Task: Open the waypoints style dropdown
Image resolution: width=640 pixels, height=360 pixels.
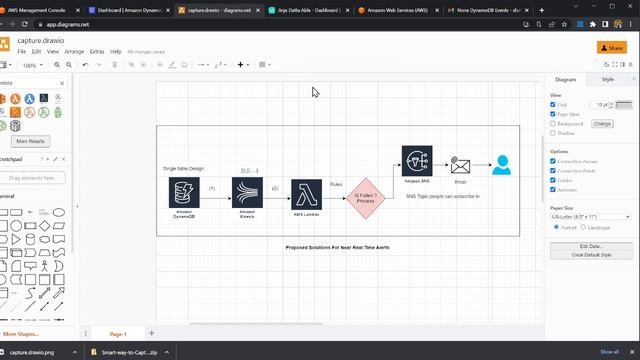Action: click(221, 65)
